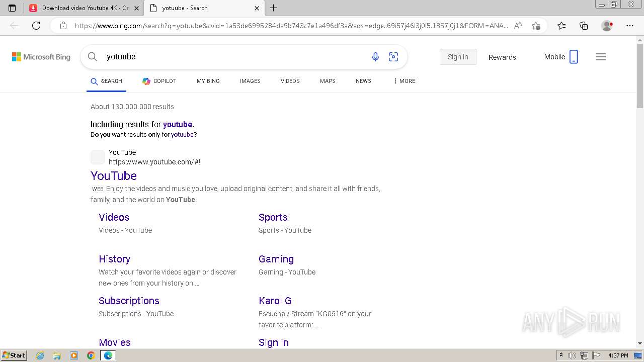The image size is (644, 362).
Task: Switch to the MAPS tab
Action: 328,81
